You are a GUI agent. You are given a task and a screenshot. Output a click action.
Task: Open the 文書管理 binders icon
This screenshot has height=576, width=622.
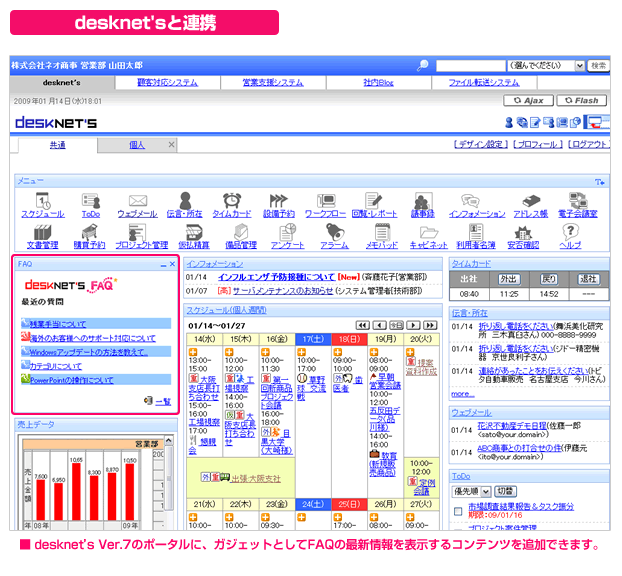coord(42,232)
